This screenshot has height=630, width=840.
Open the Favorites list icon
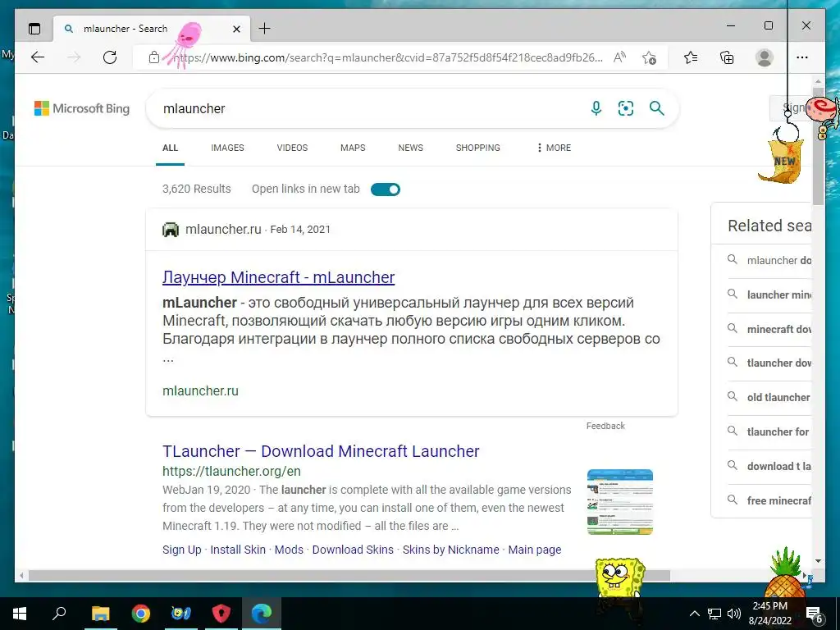click(691, 57)
